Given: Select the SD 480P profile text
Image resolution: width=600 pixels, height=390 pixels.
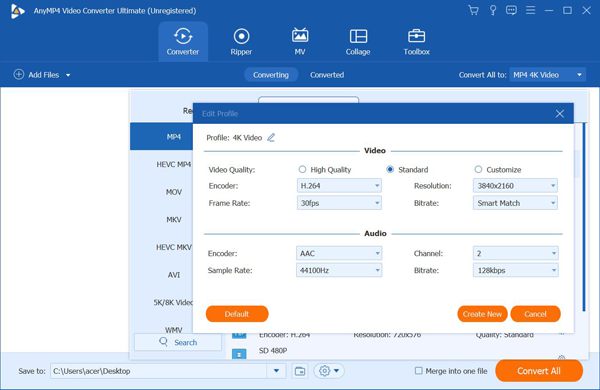Looking at the screenshot, I should [273, 350].
